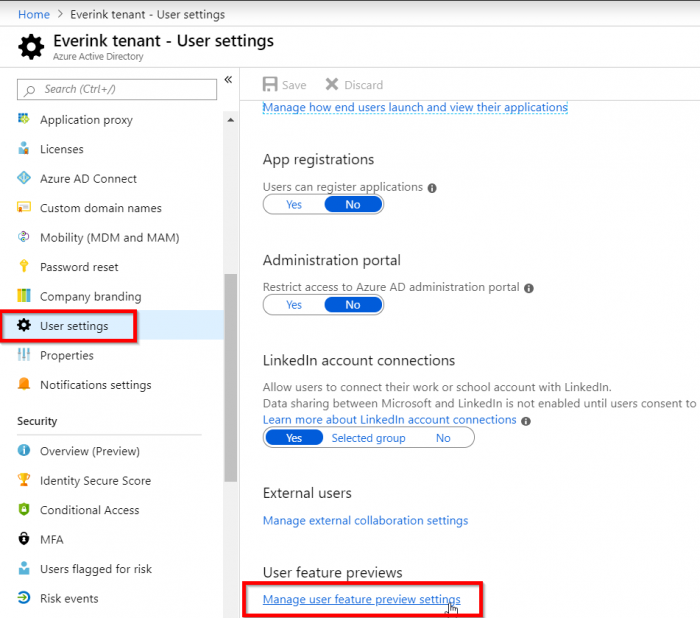
Task: Click the Discard X icon
Action: [332, 84]
